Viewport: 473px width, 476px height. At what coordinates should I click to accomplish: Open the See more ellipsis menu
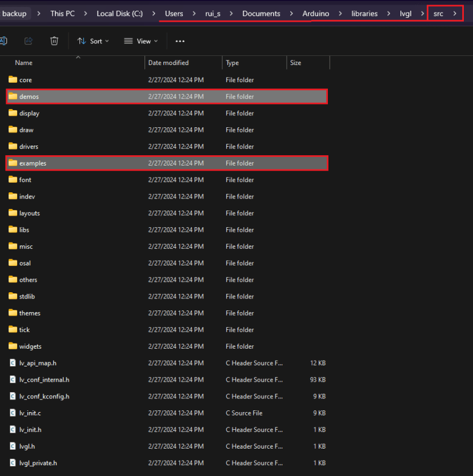[x=180, y=41]
